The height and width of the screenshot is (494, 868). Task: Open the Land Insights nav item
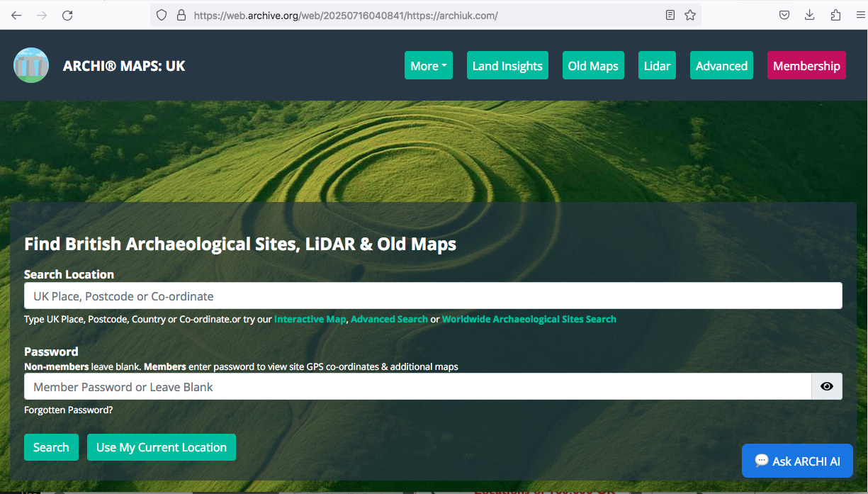coord(507,66)
